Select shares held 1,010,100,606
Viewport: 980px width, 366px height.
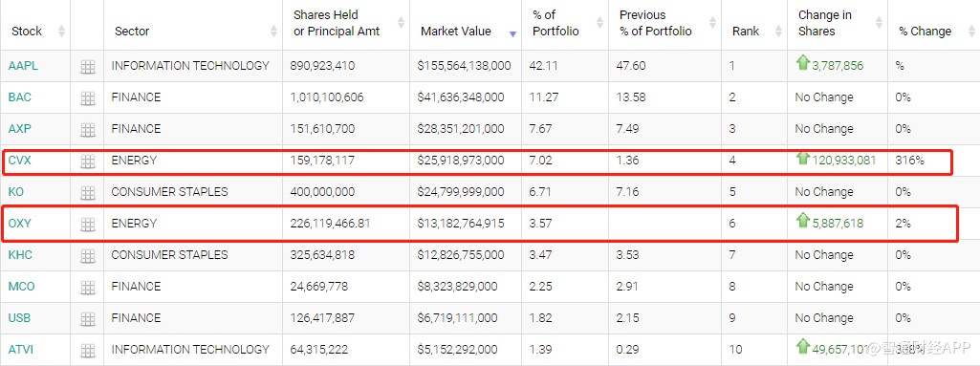pyautogui.click(x=327, y=97)
